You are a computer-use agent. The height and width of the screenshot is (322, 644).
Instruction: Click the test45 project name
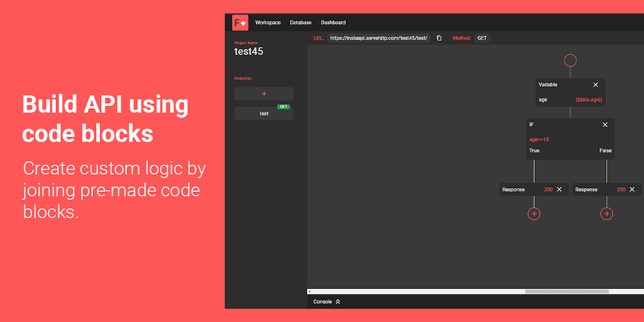coord(249,52)
